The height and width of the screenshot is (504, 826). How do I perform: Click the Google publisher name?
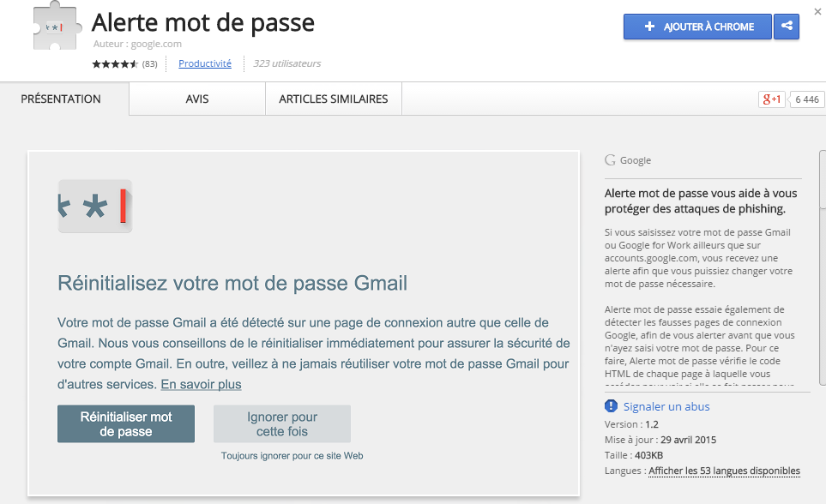coord(636,160)
